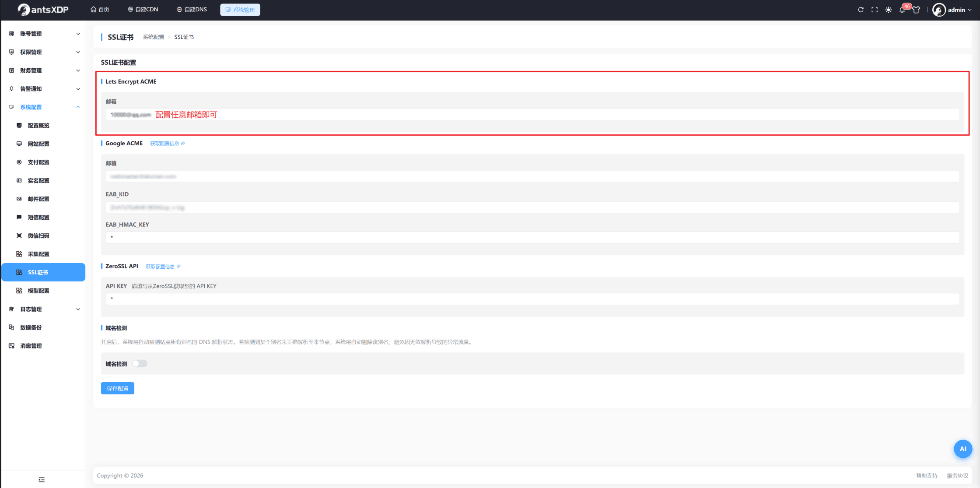This screenshot has height=488, width=980.
Task: Click the refresh icon in top bar
Action: 861,10
